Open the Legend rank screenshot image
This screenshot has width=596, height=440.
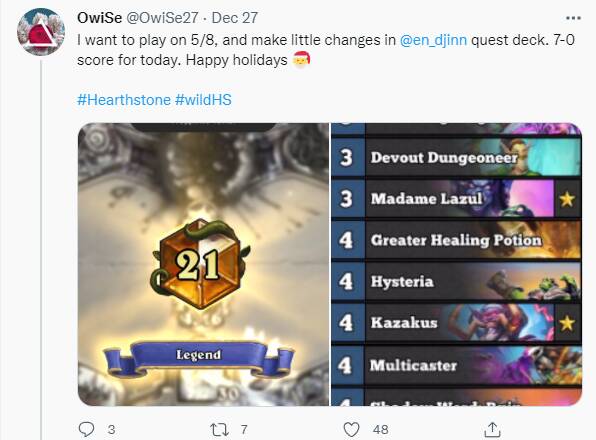point(203,264)
